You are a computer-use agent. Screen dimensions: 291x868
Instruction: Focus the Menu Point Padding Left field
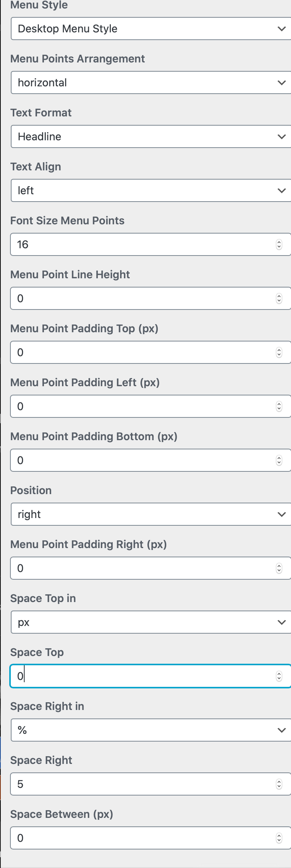click(x=142, y=406)
